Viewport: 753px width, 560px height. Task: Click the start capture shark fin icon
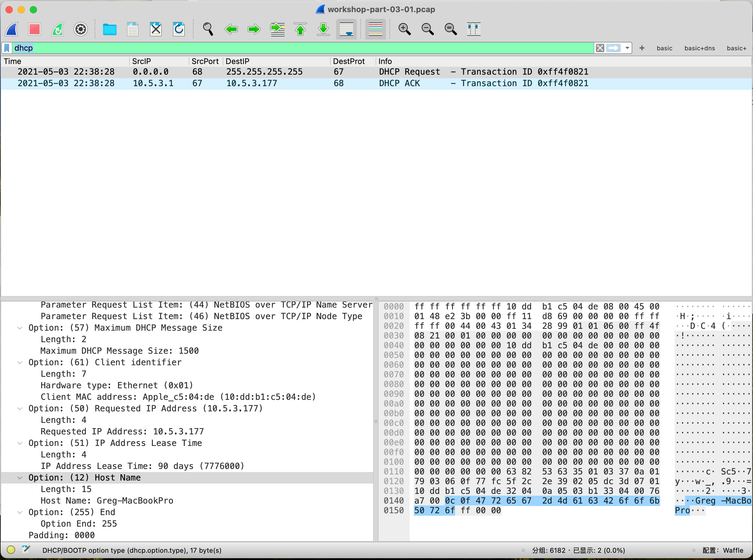[12, 29]
